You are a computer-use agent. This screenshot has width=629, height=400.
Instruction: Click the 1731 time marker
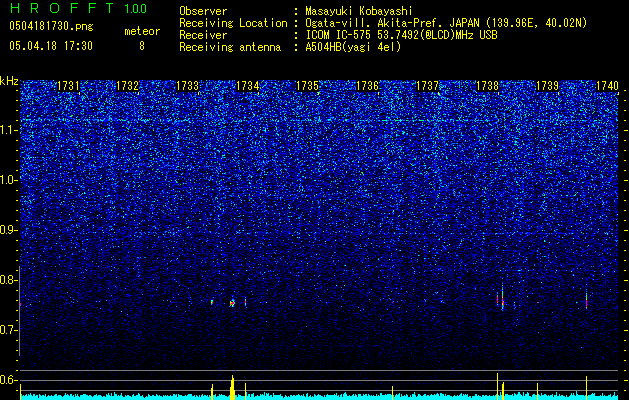68,86
